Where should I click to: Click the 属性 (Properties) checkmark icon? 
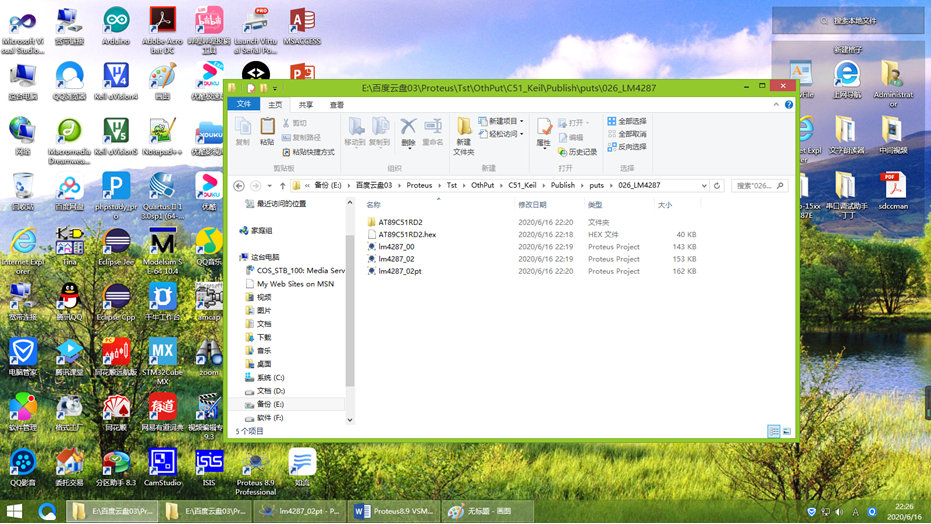pyautogui.click(x=543, y=127)
